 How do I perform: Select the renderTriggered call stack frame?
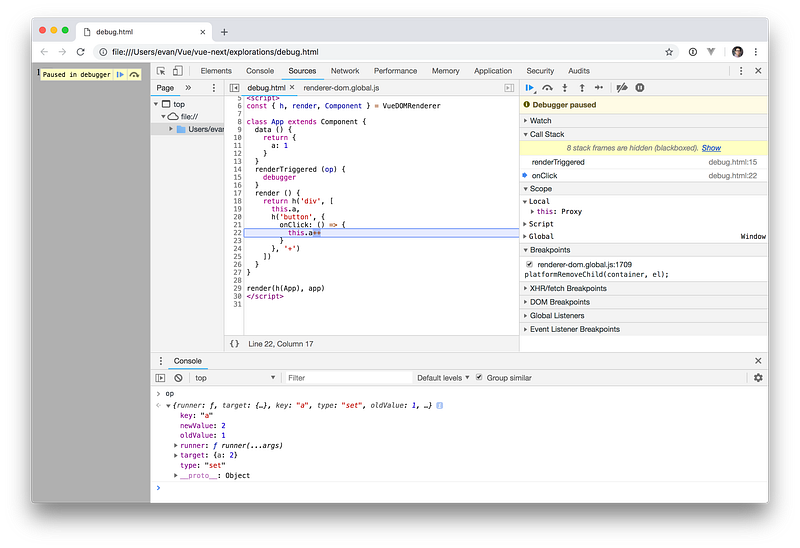pyautogui.click(x=558, y=162)
